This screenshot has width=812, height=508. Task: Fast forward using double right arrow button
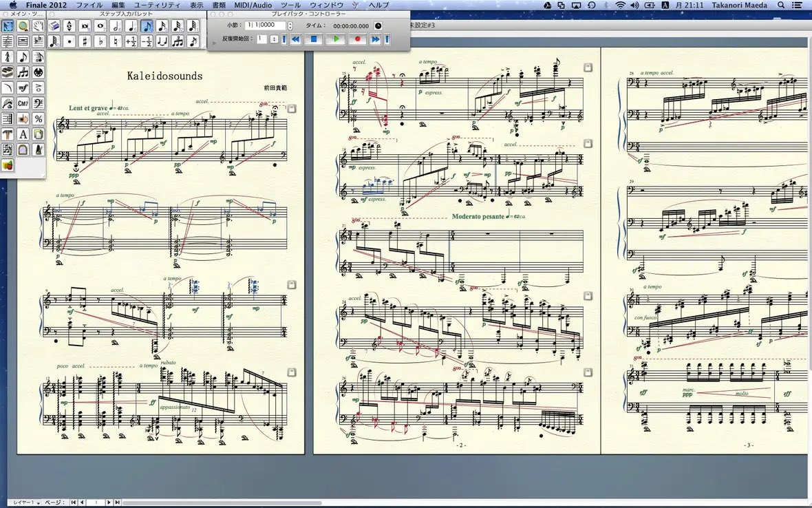tap(376, 39)
